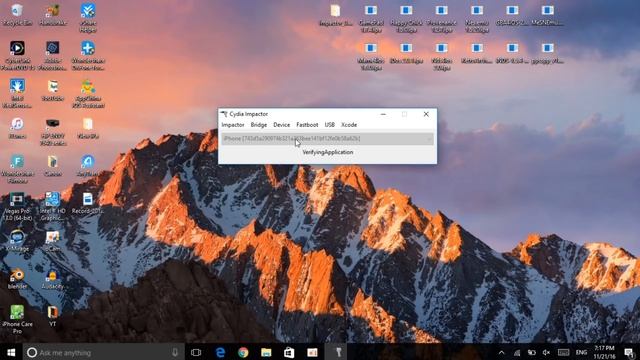Close the Cydia Impactor window
The image size is (640, 360).
click(426, 114)
